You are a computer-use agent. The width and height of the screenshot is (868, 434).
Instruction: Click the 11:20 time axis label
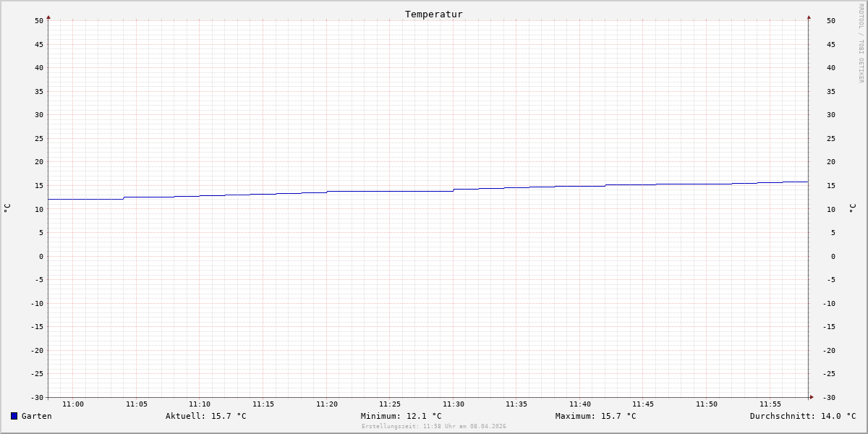(327, 404)
